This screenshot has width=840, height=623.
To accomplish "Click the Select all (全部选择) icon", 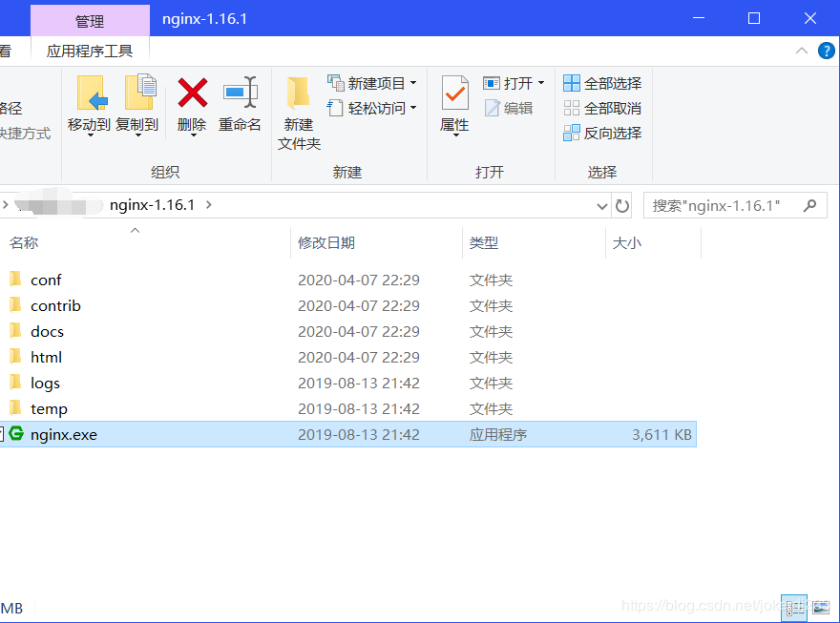I will pyautogui.click(x=572, y=83).
